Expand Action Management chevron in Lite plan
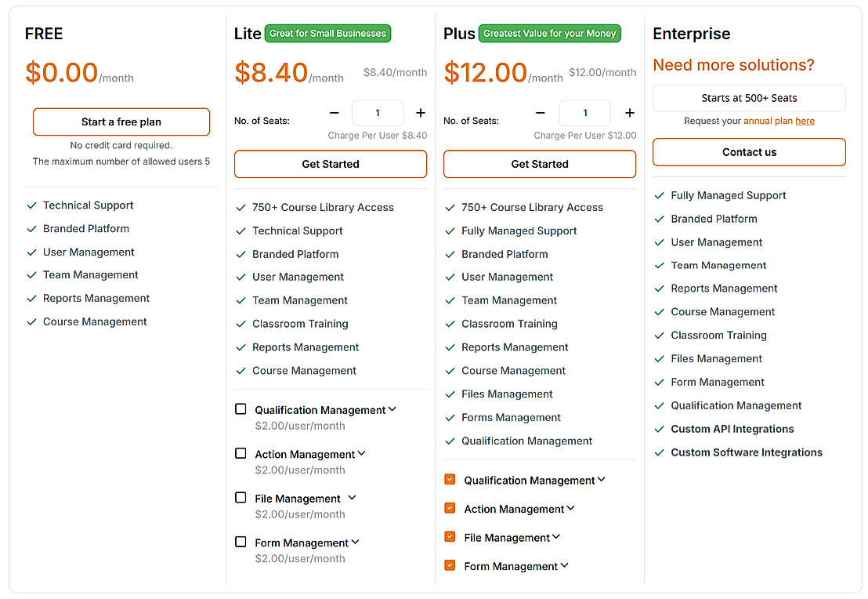This screenshot has width=868, height=599. coord(361,454)
